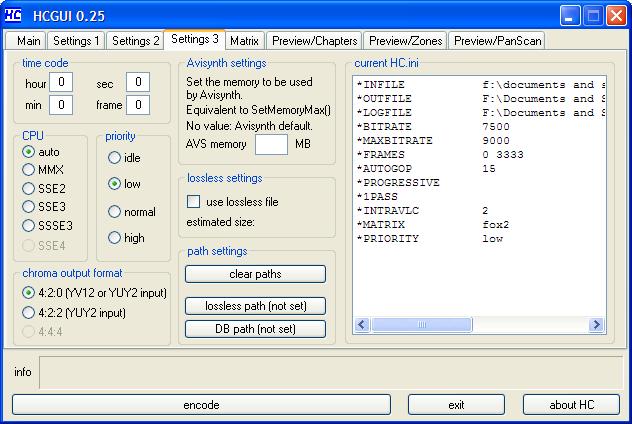This screenshot has width=632, height=424.
Task: Click the info message field
Action: click(x=331, y=372)
